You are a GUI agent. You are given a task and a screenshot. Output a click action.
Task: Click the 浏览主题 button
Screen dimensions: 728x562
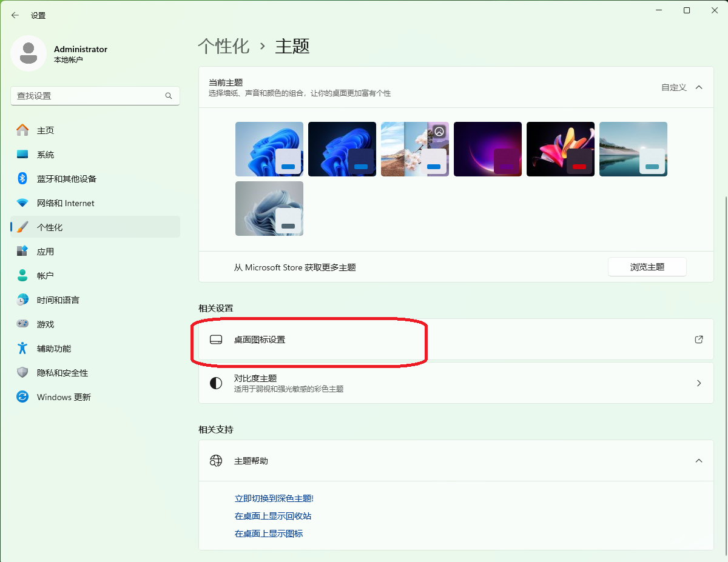point(647,267)
